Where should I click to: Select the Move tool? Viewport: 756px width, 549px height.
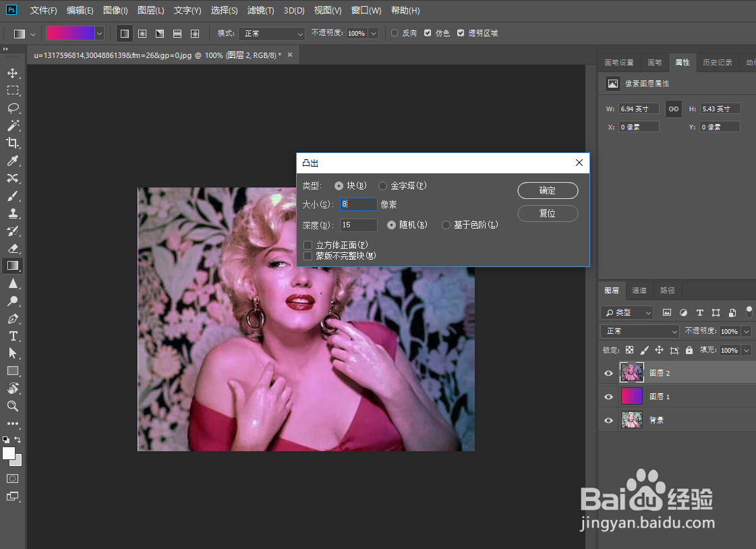[13, 74]
